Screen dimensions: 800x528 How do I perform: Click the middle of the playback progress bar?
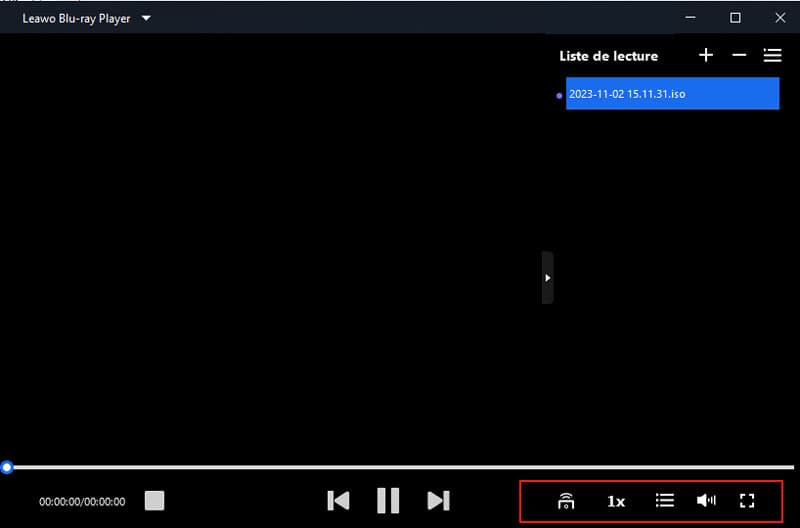400,467
